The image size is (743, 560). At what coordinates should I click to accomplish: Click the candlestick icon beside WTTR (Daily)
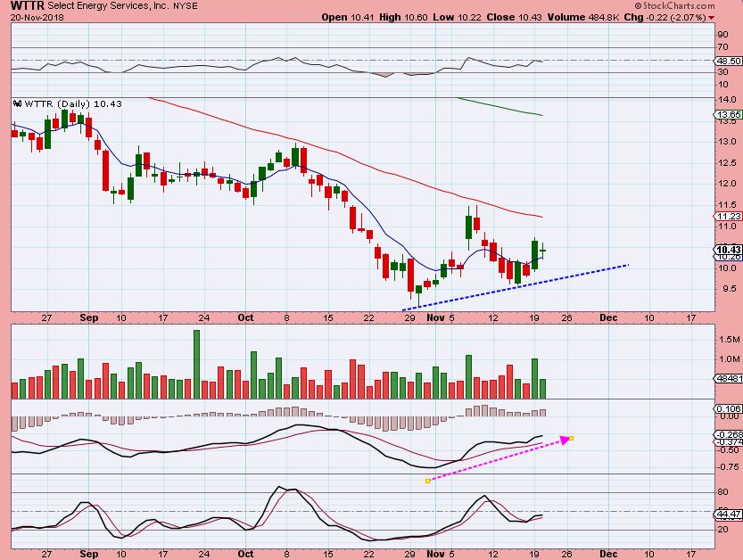point(18,103)
